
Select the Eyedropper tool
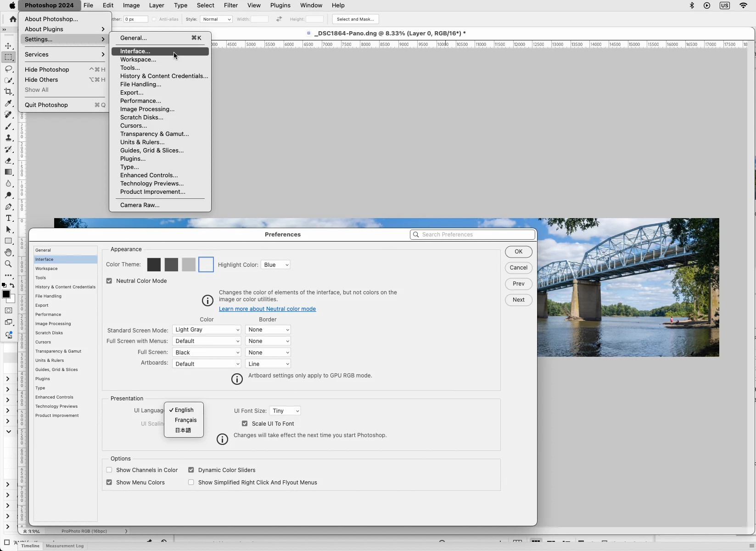point(8,103)
